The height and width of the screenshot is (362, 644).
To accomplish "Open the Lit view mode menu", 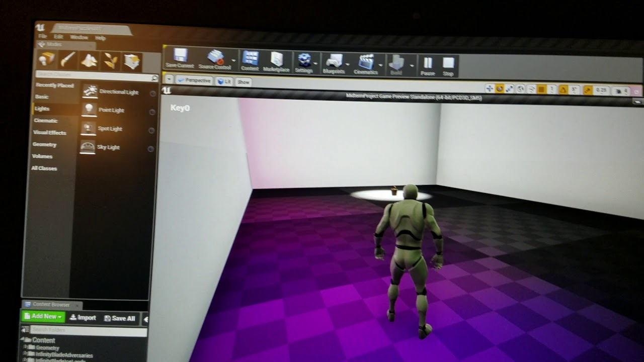I will point(224,81).
